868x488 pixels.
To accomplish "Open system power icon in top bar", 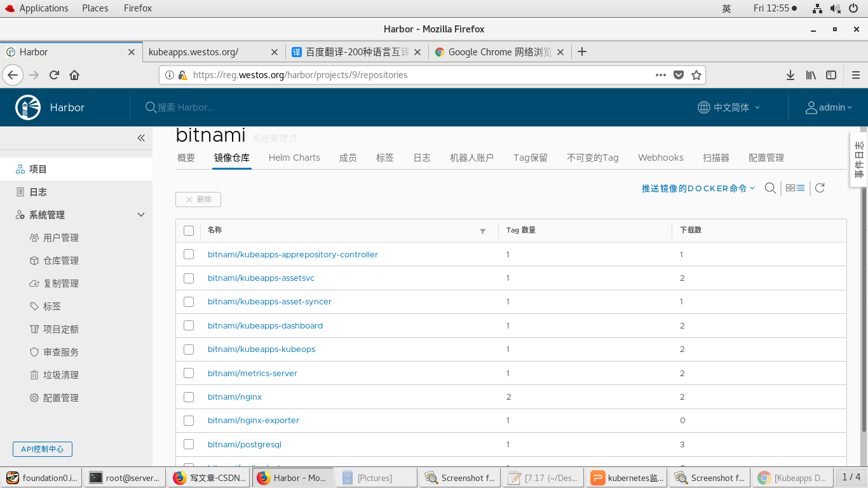I will coord(855,8).
